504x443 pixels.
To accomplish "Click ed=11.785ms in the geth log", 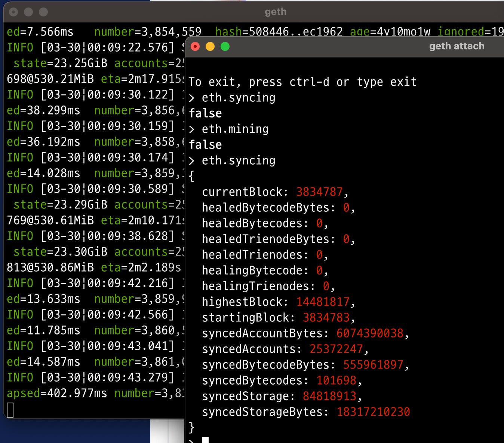I will pyautogui.click(x=43, y=330).
